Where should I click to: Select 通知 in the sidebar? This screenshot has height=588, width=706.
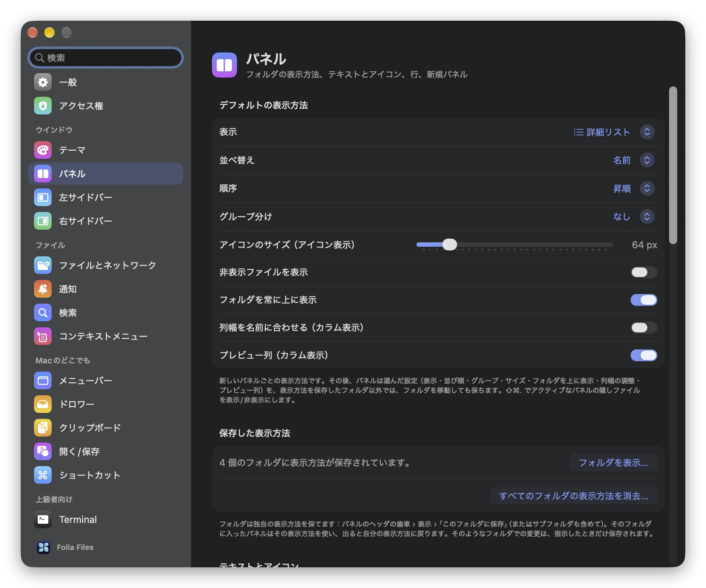106,289
